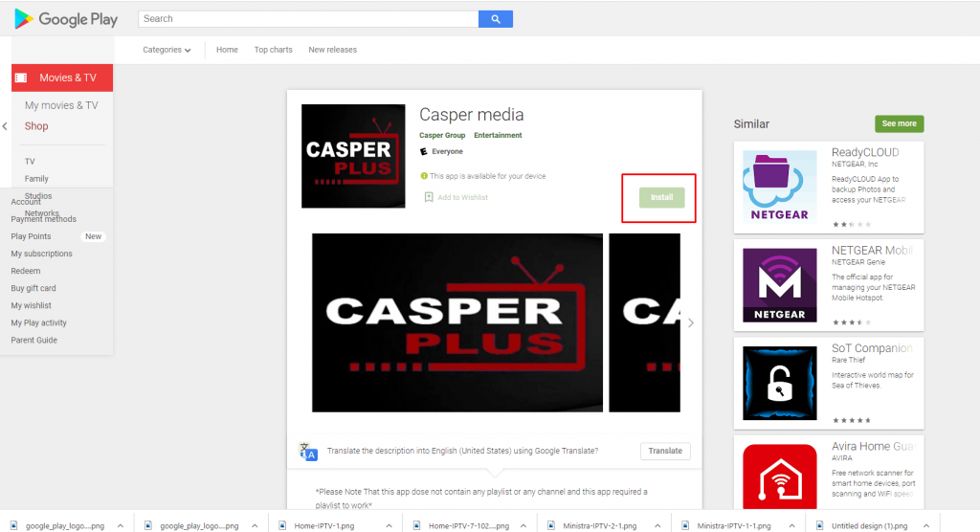980x532 pixels.
Task: Click into the Search input field
Action: (x=308, y=19)
